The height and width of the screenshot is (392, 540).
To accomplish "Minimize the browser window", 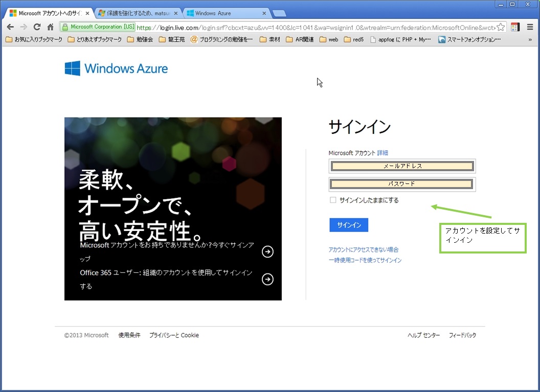I will (x=501, y=4).
